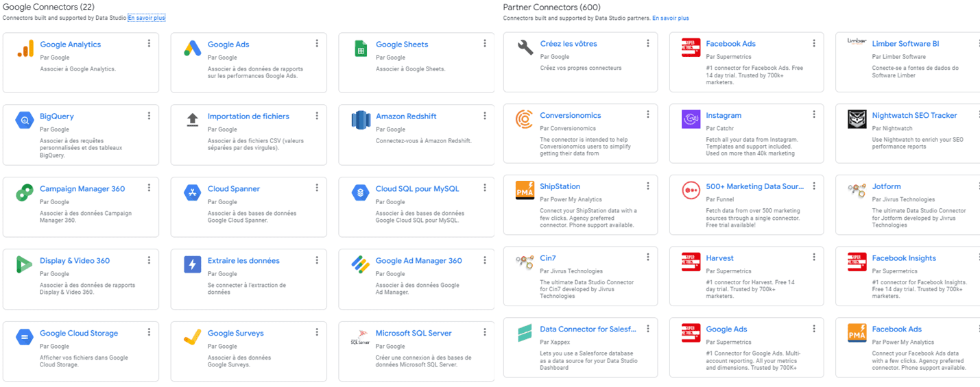Click 'Par Catchr' text under Instagram
This screenshot has width=980, height=387.
click(x=720, y=129)
